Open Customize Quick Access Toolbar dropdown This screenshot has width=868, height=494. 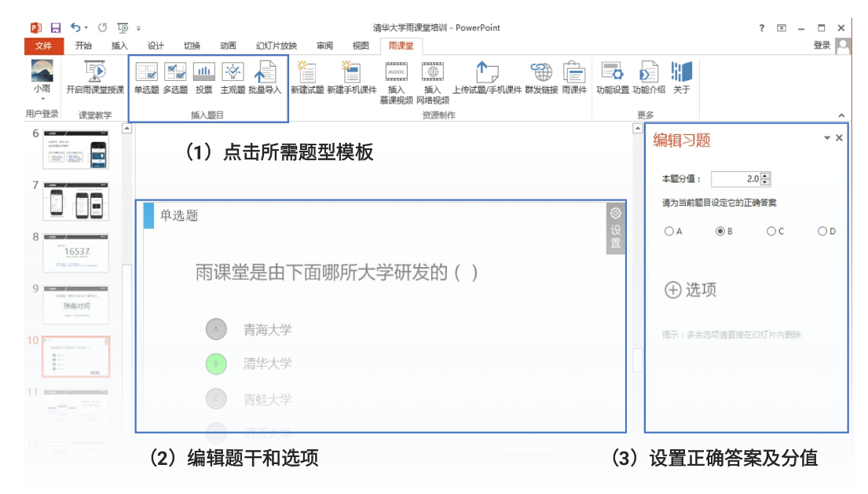click(x=138, y=28)
